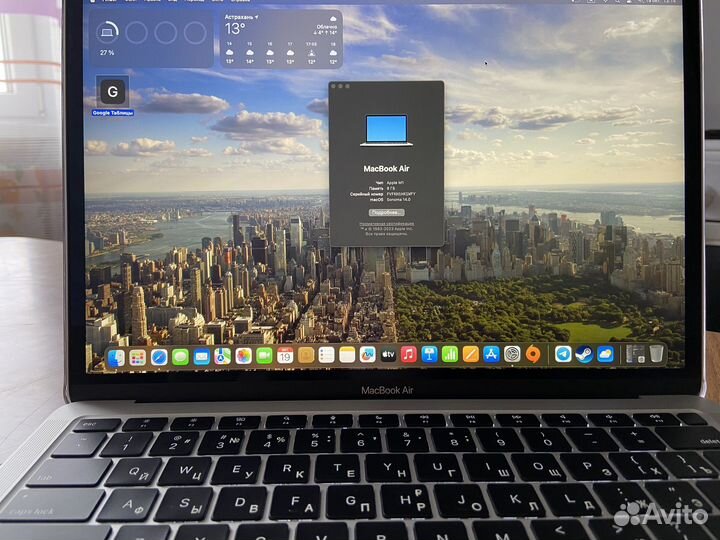Open Telegram from the Dock
Image resolution: width=720 pixels, height=540 pixels.
click(x=563, y=354)
